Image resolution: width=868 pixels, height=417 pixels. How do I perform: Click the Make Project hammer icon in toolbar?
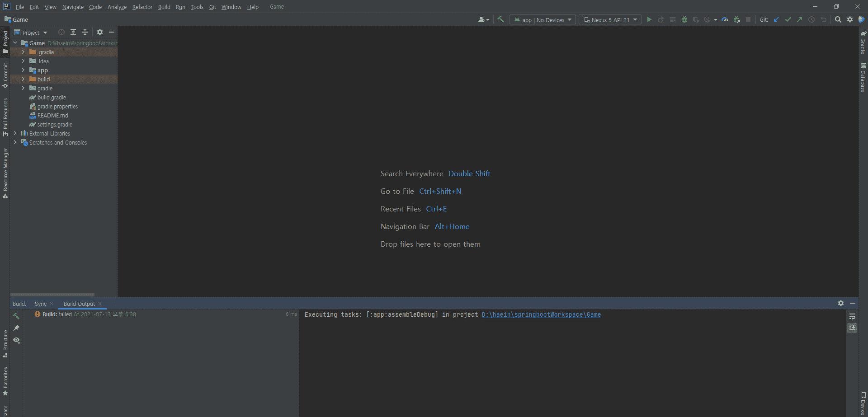coord(500,19)
